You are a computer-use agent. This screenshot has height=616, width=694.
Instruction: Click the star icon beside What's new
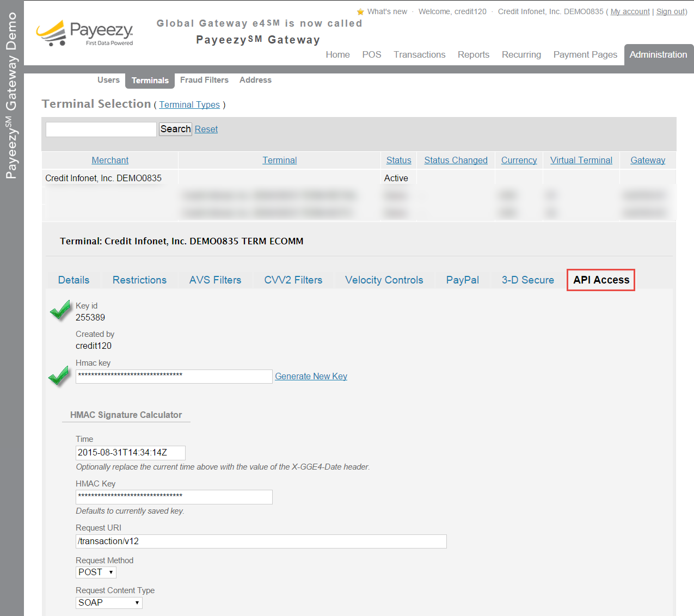(360, 11)
